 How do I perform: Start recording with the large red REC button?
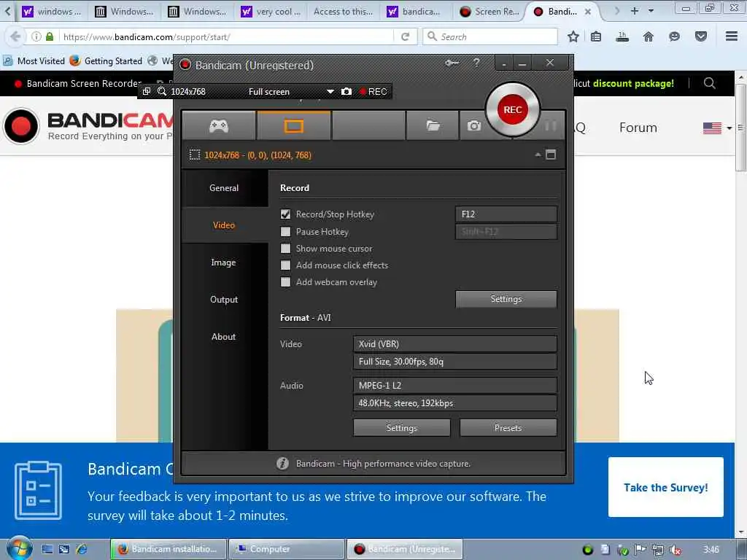513,109
